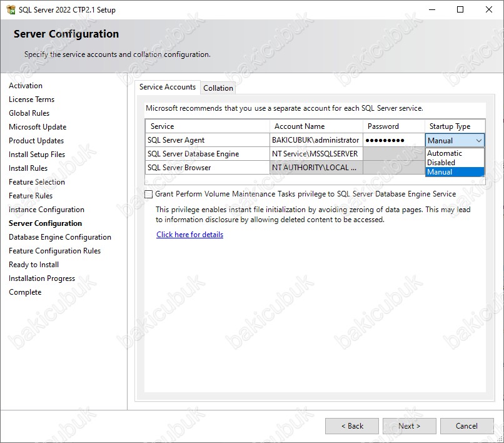Click Instance Configuration in the step list
The image size is (504, 443).
pyautogui.click(x=46, y=210)
